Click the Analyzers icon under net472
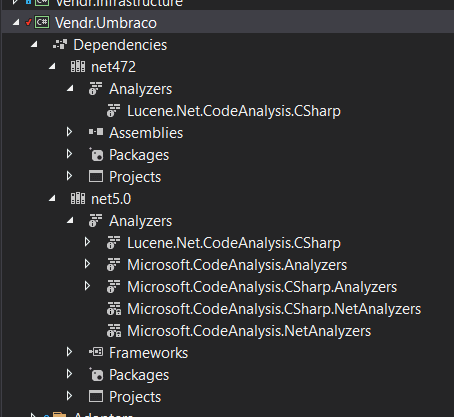 (x=96, y=89)
